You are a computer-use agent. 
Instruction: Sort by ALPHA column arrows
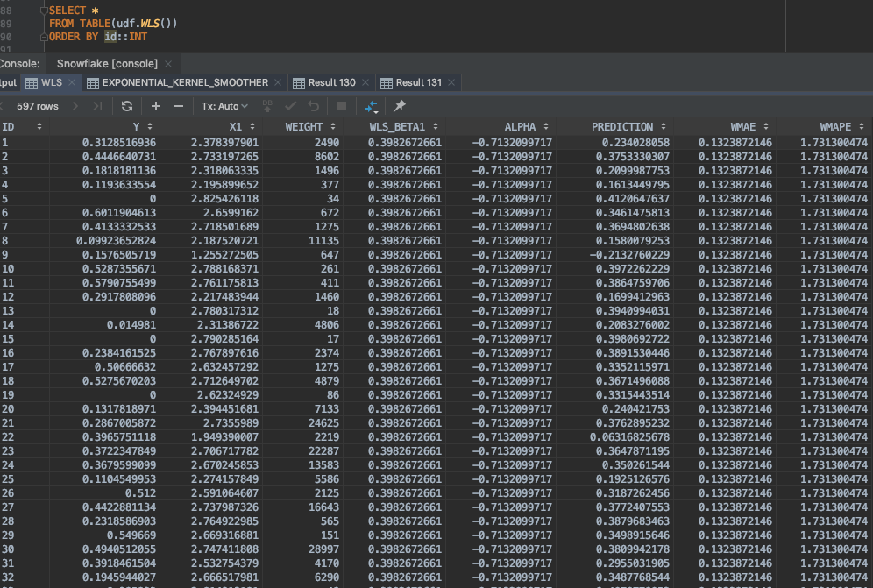545,127
